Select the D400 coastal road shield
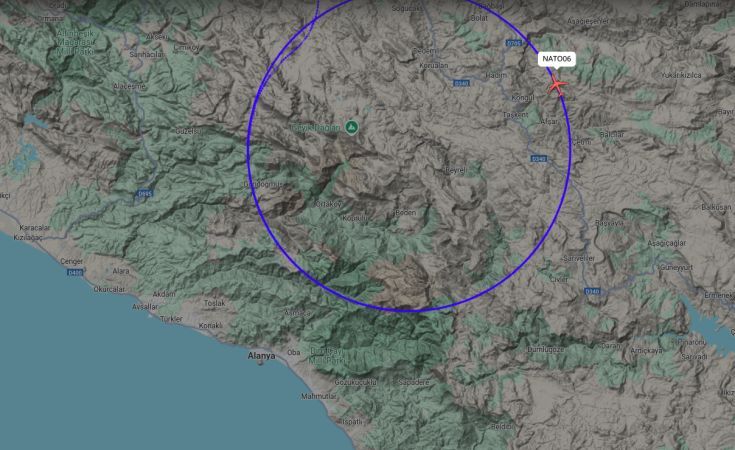Viewport: 735px width, 450px height. (x=75, y=272)
